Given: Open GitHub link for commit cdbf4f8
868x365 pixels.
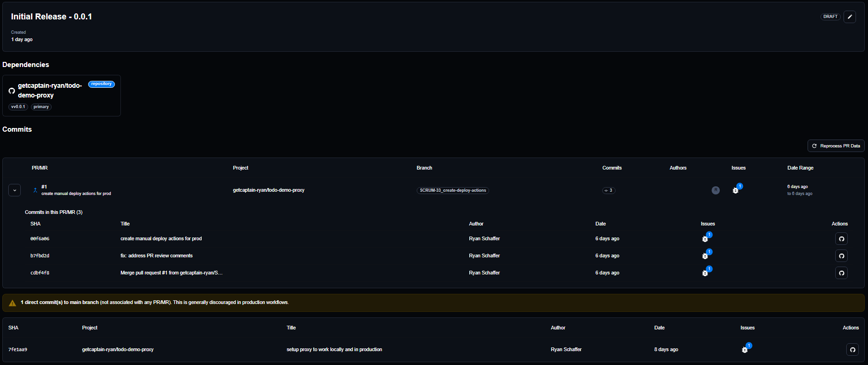Looking at the screenshot, I should (841, 273).
